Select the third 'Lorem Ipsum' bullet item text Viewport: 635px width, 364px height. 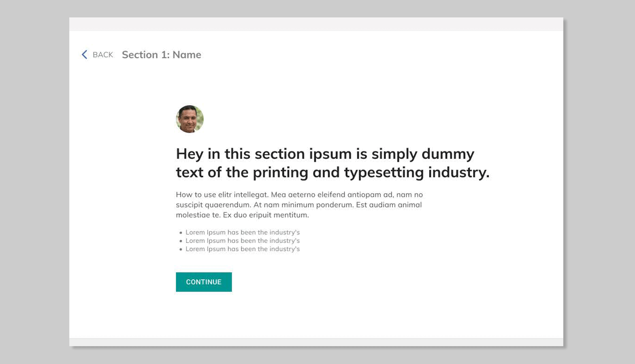point(242,249)
